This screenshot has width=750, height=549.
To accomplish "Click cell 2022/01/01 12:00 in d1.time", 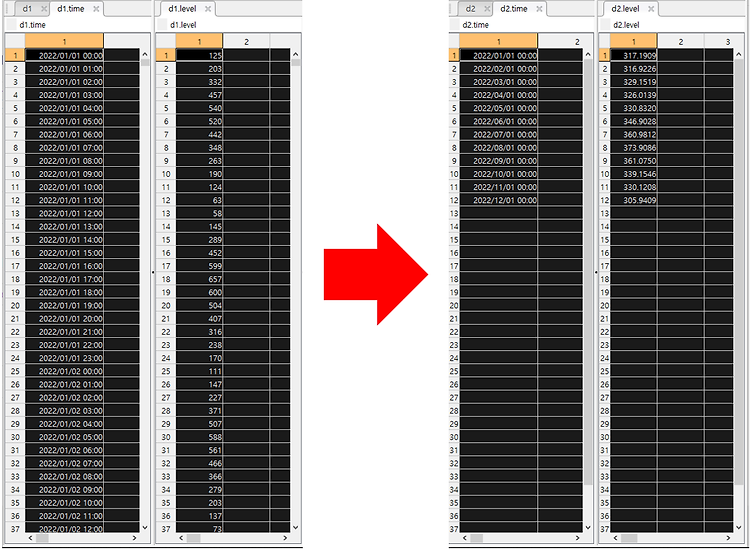I will pyautogui.click(x=64, y=213).
